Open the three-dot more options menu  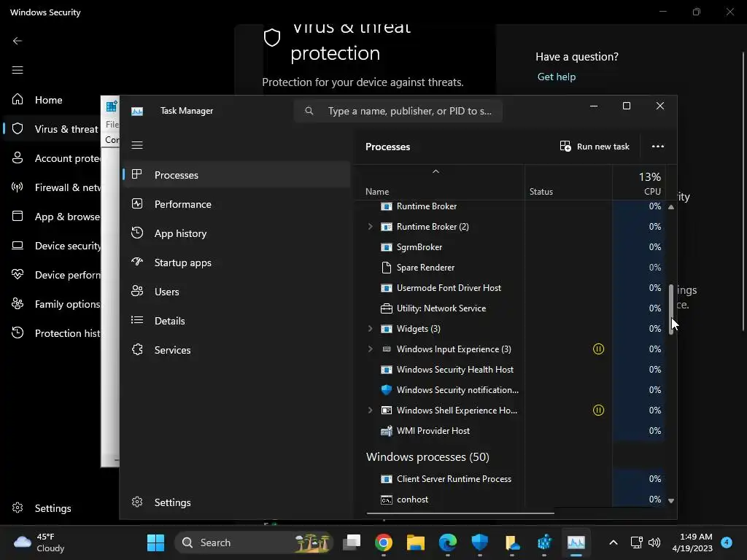point(658,146)
